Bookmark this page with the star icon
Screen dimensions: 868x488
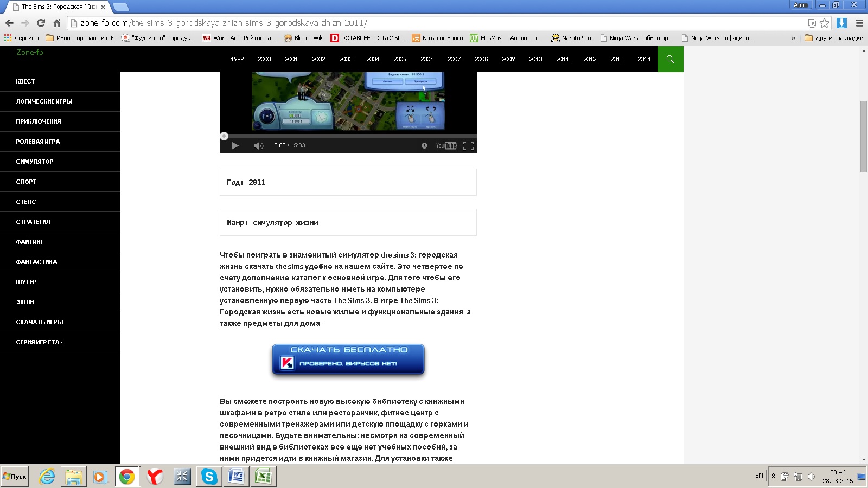click(825, 23)
